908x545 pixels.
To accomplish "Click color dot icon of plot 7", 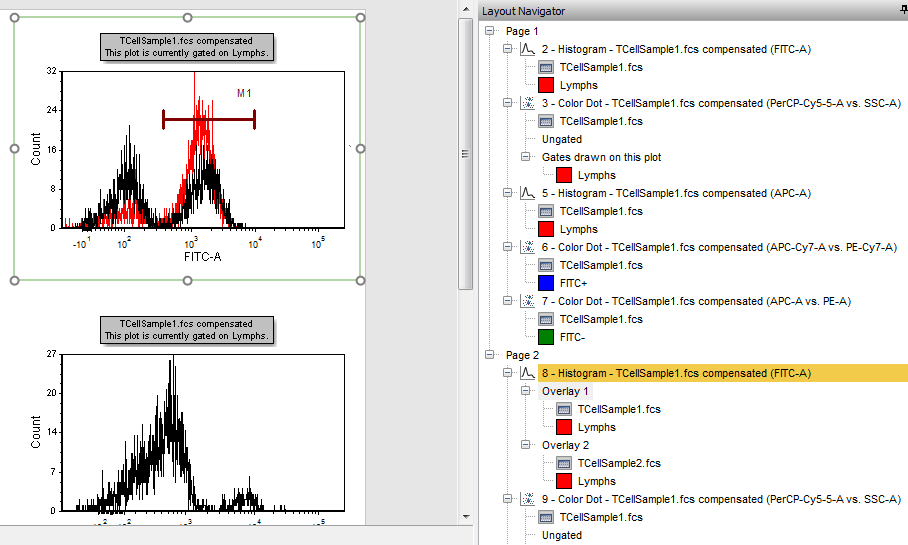I will pyautogui.click(x=528, y=301).
